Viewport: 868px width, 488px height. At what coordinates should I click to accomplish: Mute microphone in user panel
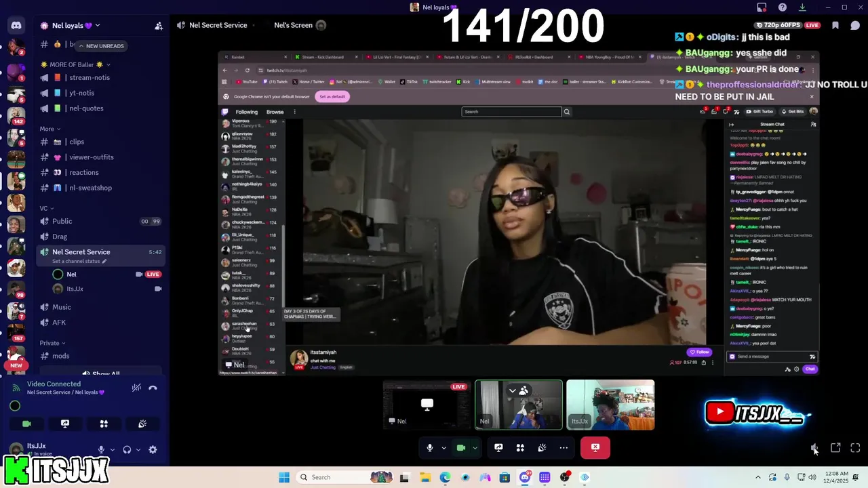click(x=101, y=449)
